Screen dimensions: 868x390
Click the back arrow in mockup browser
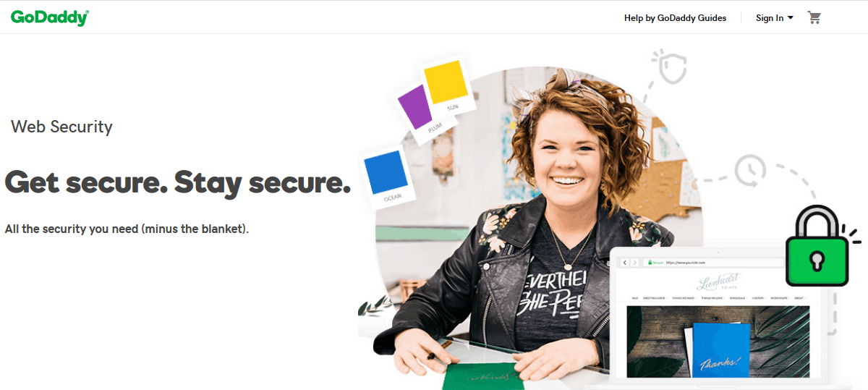(x=625, y=263)
